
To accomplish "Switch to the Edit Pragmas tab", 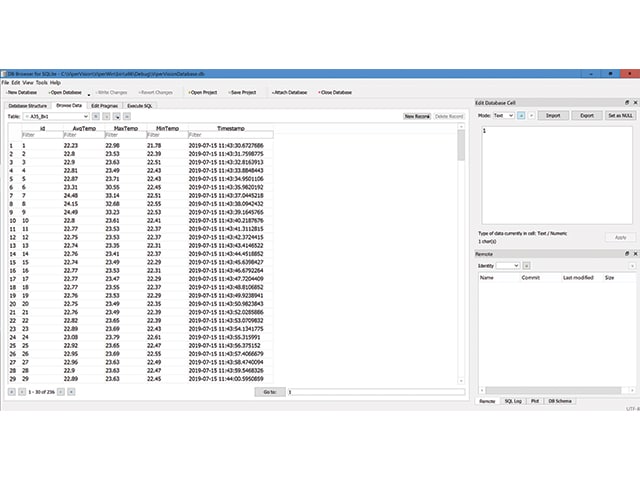I will tap(104, 106).
